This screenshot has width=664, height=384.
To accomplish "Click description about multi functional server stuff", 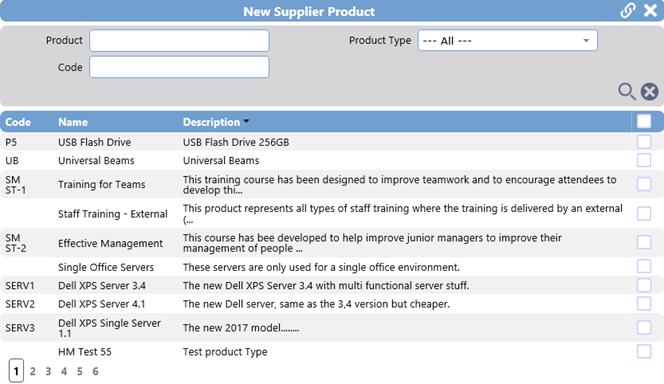I will click(326, 286).
